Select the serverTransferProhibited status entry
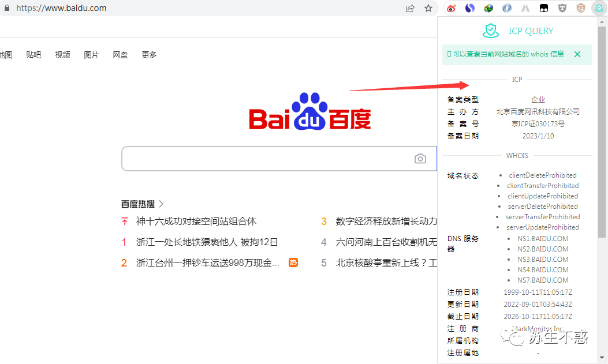Screen dimensions: 608x364 (x=543, y=217)
